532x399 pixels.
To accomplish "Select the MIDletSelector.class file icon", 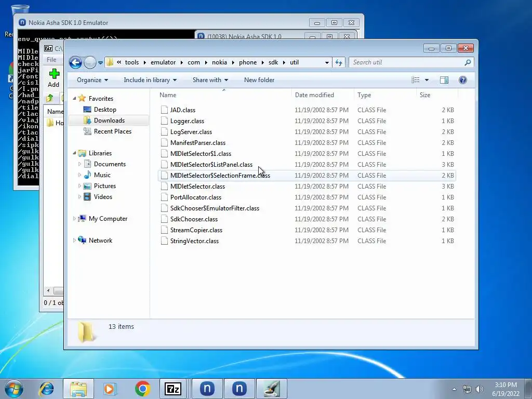I will (164, 187).
